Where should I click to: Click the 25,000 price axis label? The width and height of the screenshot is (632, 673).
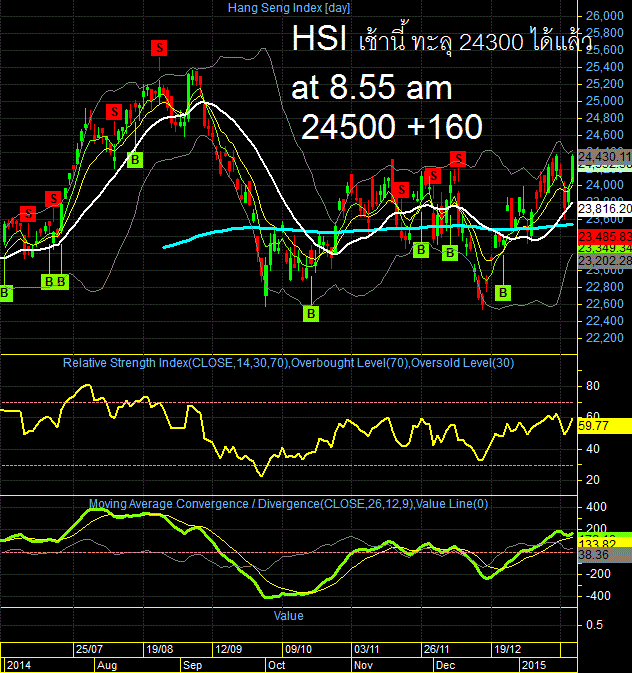pos(605,101)
